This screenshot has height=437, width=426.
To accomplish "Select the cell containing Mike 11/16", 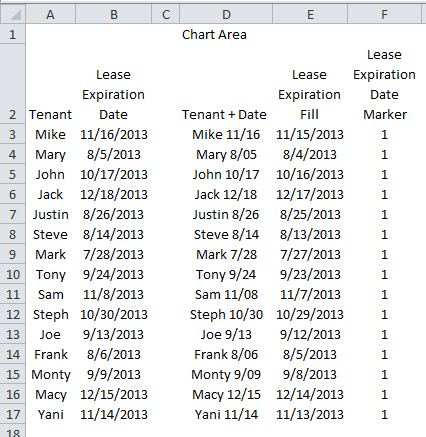I will (226, 134).
